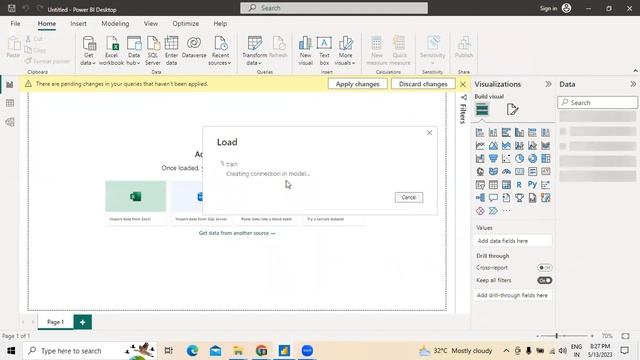
Task: Select the Q&A visual icon
Action: point(493,198)
